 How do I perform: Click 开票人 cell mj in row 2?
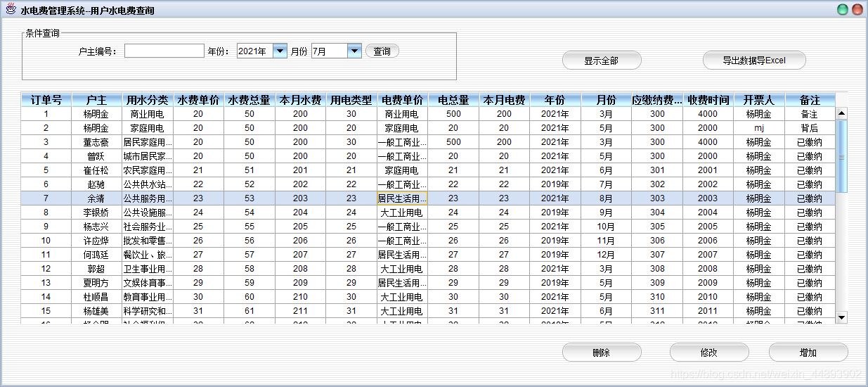point(759,128)
